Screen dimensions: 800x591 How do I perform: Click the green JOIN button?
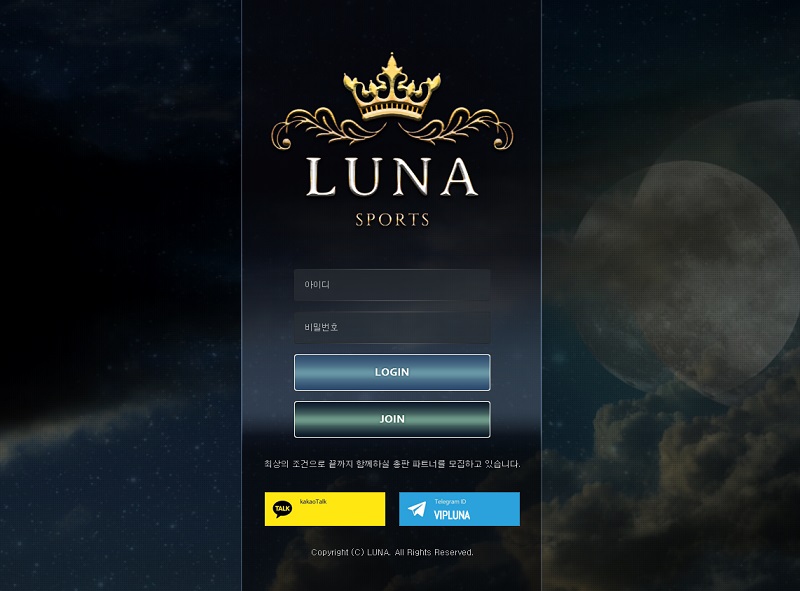click(392, 419)
